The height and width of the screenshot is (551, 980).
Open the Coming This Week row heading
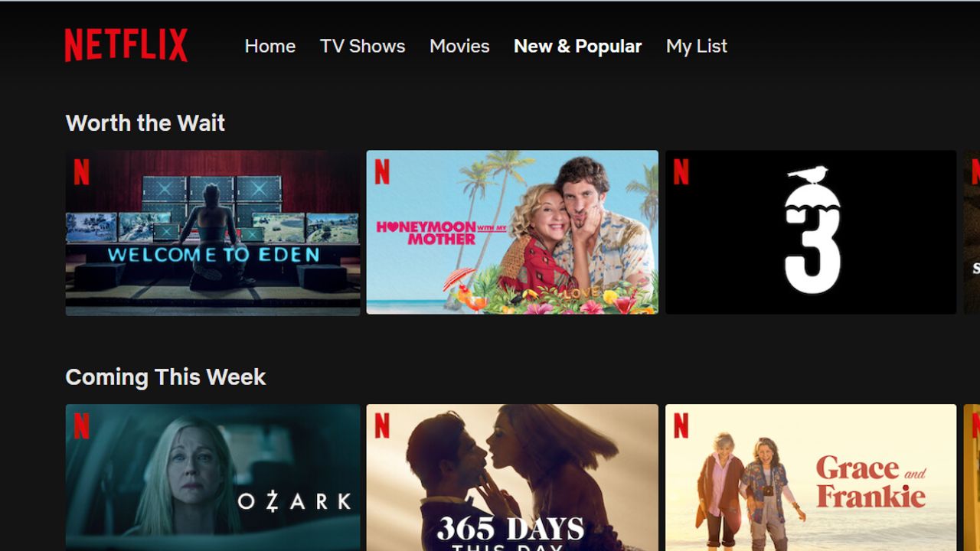tap(165, 377)
